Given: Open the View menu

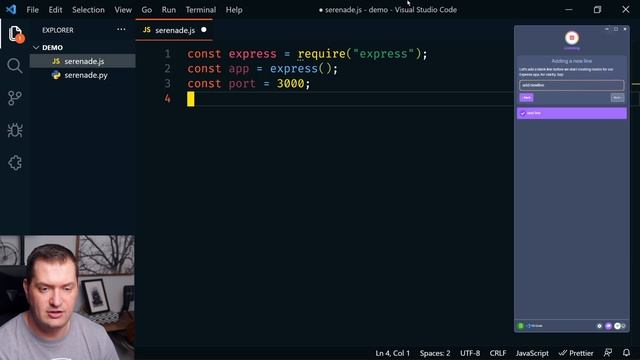Looking at the screenshot, I should tap(123, 10).
